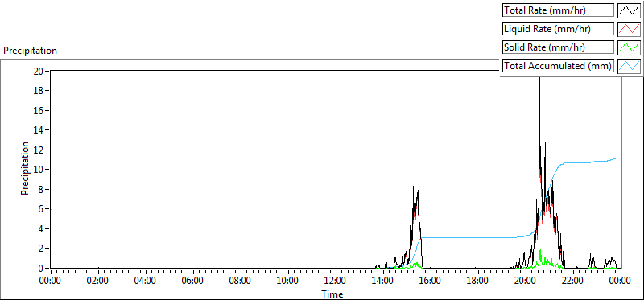Screen dimensions: 644x300
Task: Click the Solid Rate green line swatch
Action: (x=629, y=47)
